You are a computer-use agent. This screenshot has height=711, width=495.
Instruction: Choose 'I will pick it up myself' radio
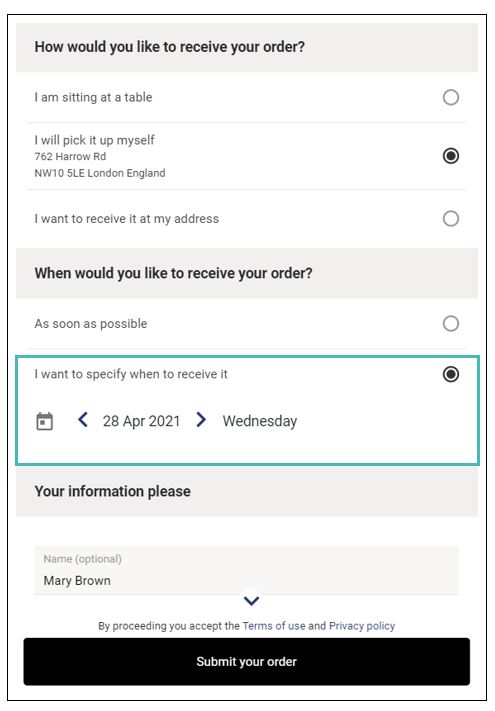pyautogui.click(x=451, y=156)
